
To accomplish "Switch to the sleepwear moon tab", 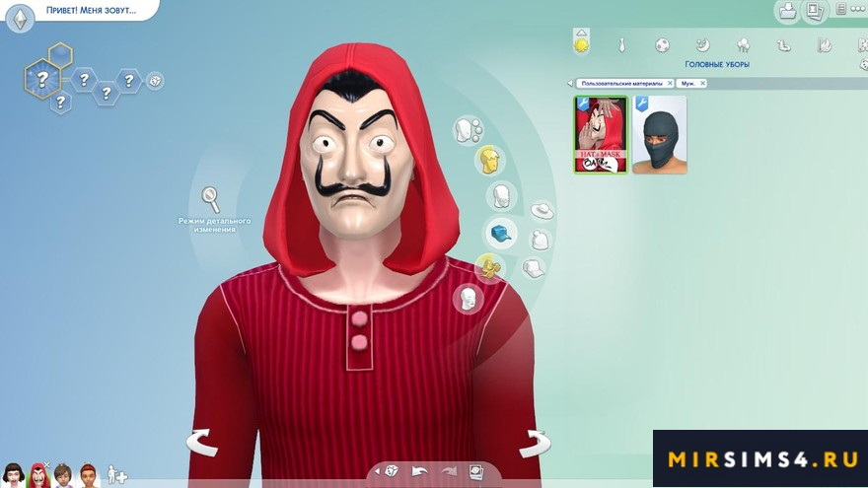I will pos(702,44).
